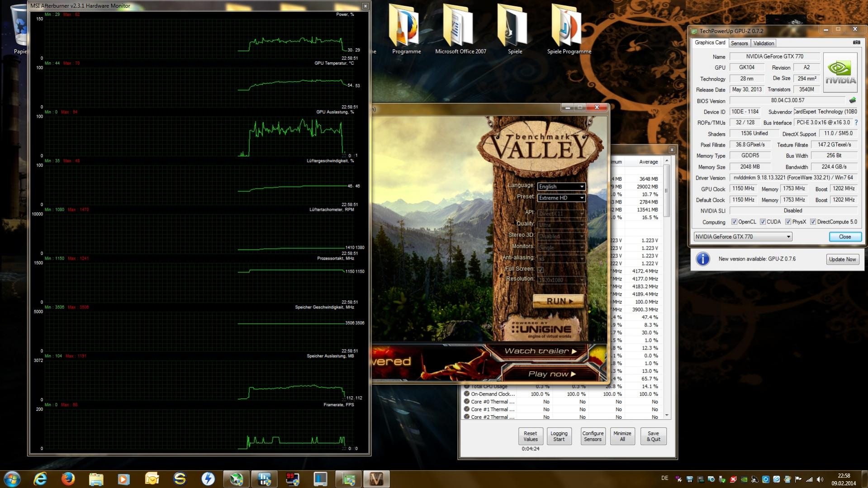This screenshot has height=488, width=868.
Task: Open the Language dropdown in Valley
Action: coord(561,186)
